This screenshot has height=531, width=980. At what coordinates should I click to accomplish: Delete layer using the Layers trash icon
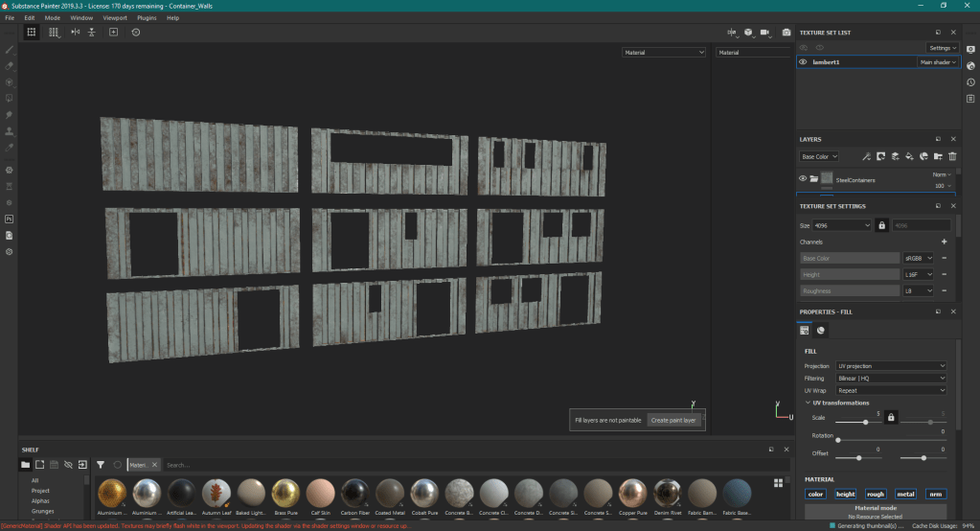952,156
